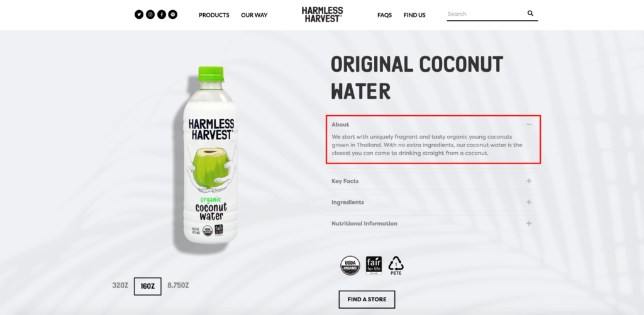
Task: Open the Products menu
Action: tap(214, 15)
